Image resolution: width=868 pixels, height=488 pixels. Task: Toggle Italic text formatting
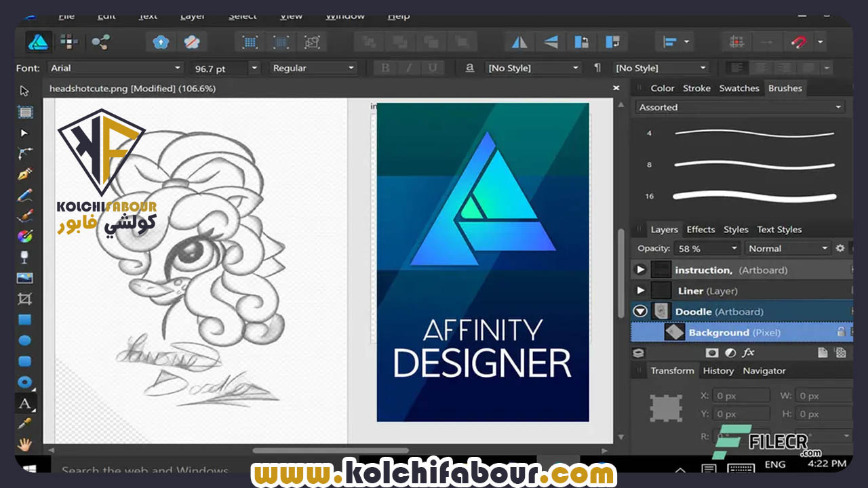(409, 68)
